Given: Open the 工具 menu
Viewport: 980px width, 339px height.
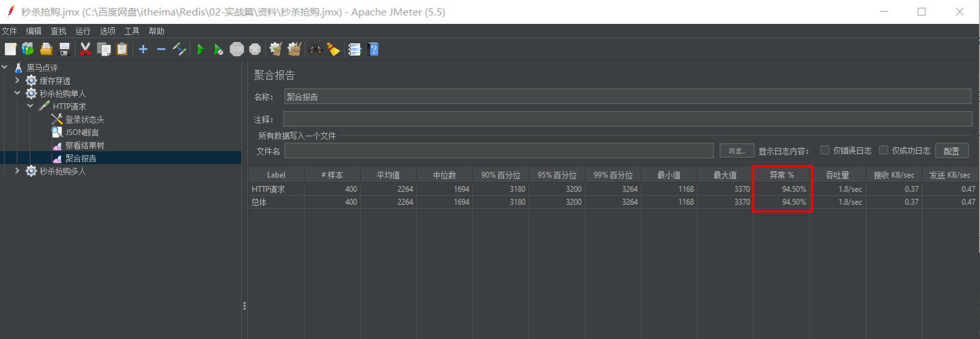Looking at the screenshot, I should pos(132,31).
